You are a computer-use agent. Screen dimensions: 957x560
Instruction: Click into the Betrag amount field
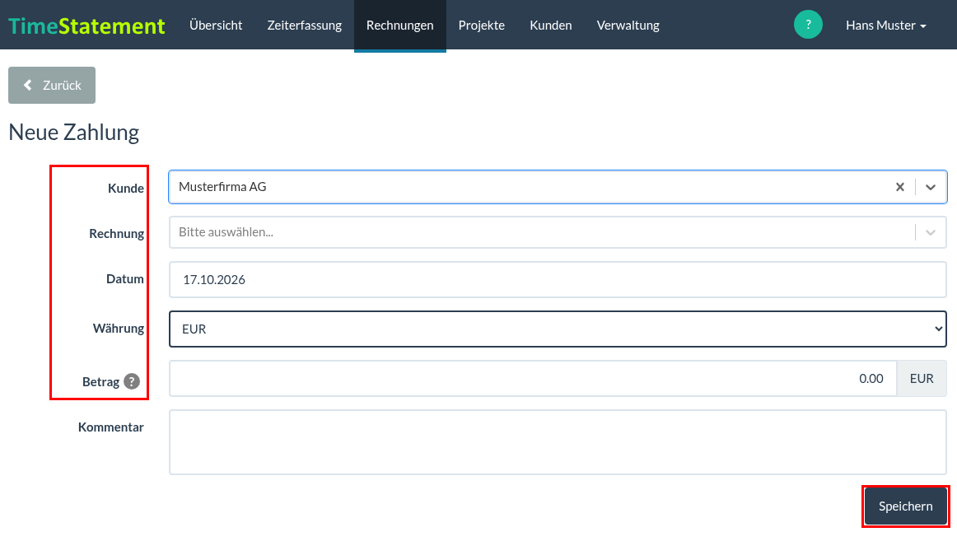click(533, 378)
